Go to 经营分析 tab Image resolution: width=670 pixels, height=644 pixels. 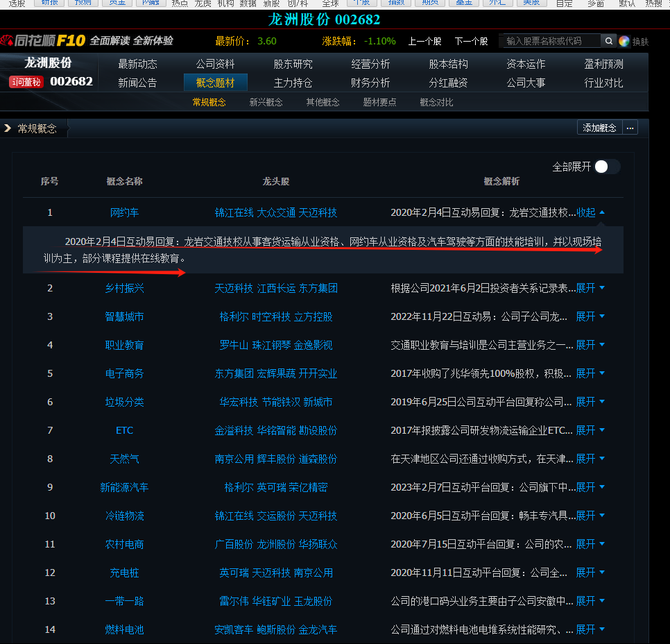[x=370, y=64]
